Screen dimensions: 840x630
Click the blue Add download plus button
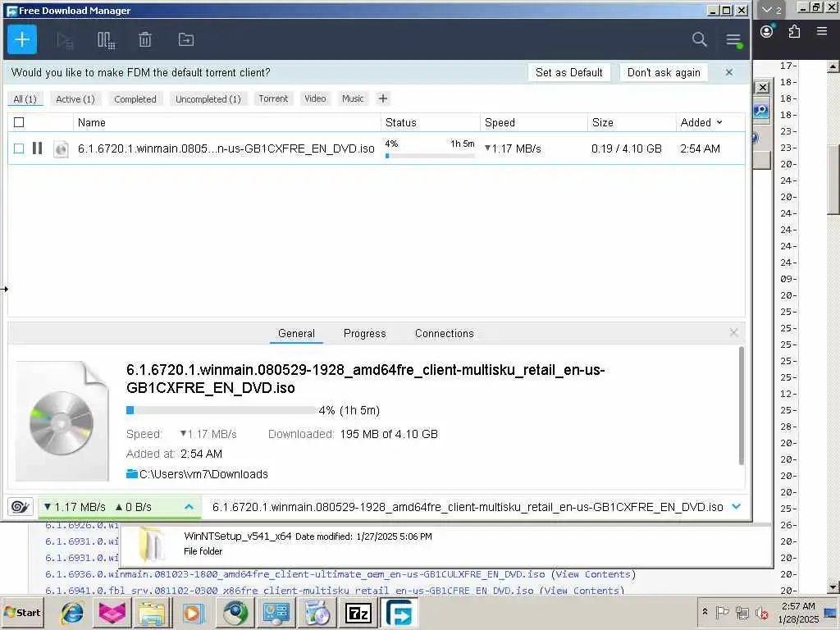(x=22, y=39)
